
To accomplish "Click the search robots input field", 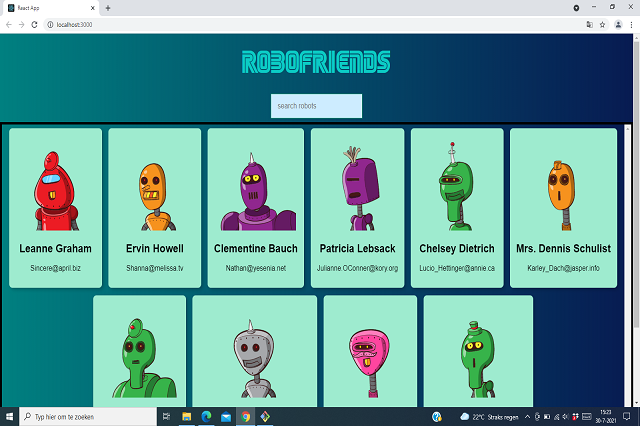I will click(316, 106).
